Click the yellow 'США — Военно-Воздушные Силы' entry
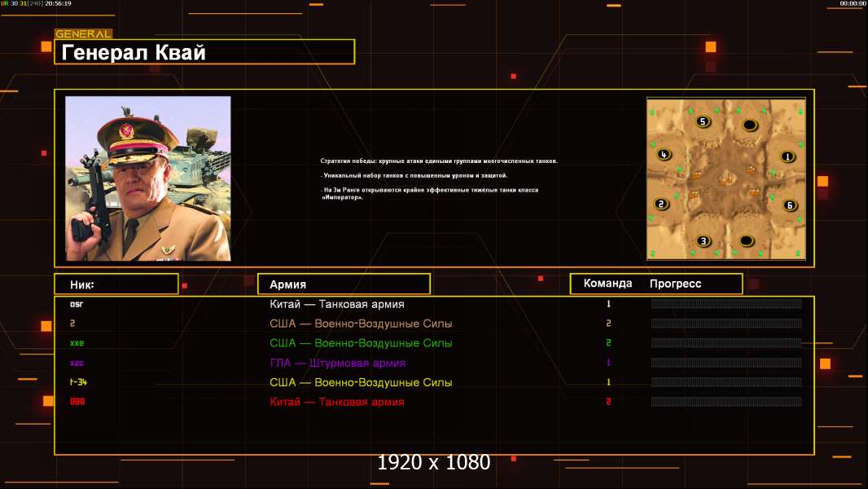This screenshot has width=868, height=489. [x=361, y=382]
